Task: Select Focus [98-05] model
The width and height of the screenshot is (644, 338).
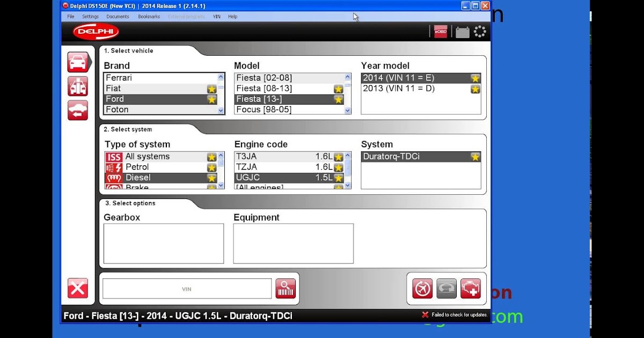Action: pos(289,109)
